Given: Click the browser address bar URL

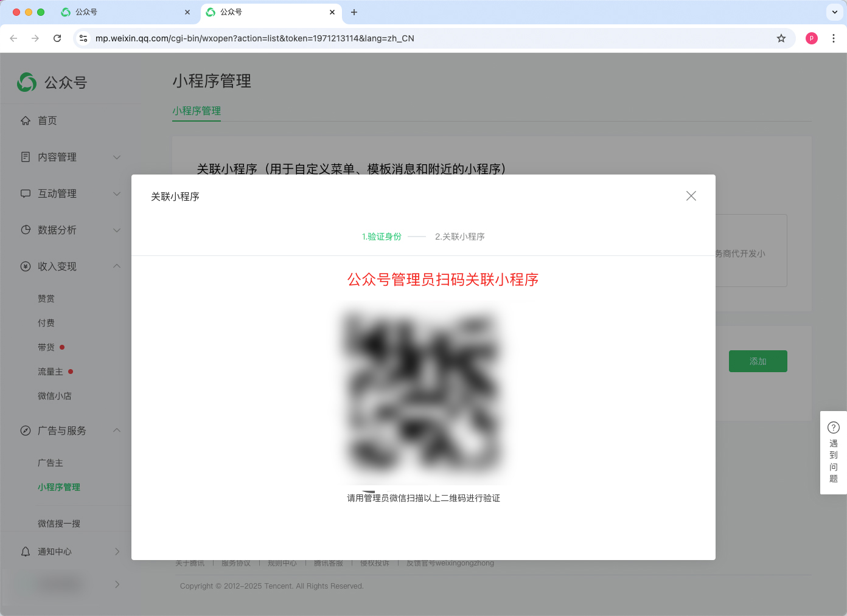Looking at the screenshot, I should pyautogui.click(x=254, y=38).
